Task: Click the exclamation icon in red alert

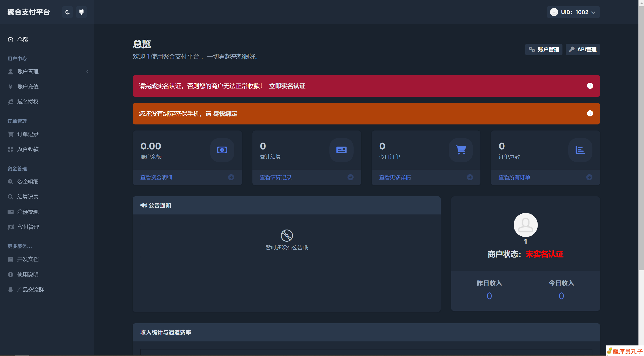Action: pyautogui.click(x=590, y=86)
